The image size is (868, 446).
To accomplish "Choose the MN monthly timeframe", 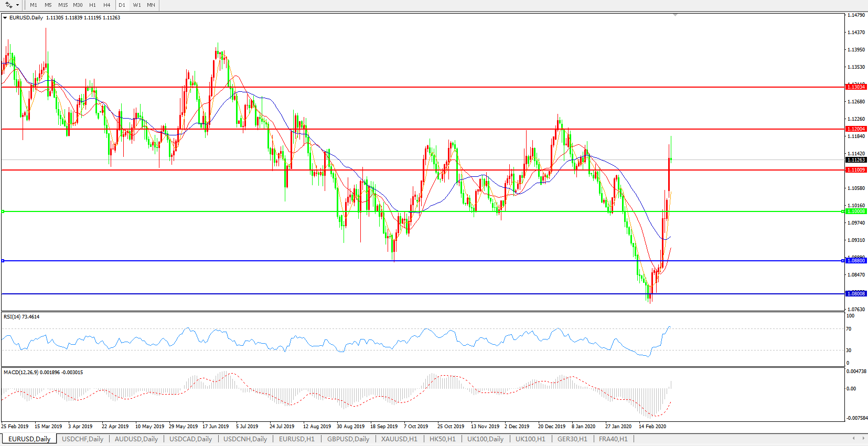I will coord(151,5).
